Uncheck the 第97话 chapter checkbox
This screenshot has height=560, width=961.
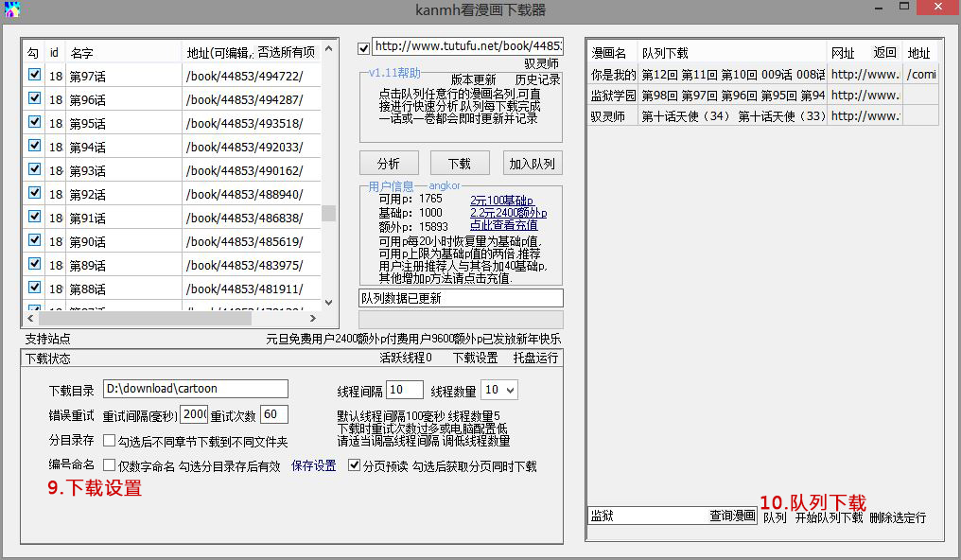[34, 75]
